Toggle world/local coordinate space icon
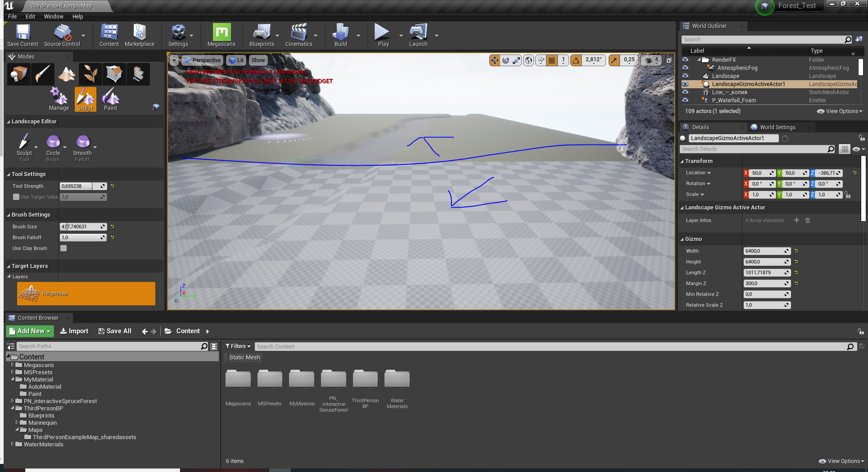The height and width of the screenshot is (472, 868). click(529, 60)
